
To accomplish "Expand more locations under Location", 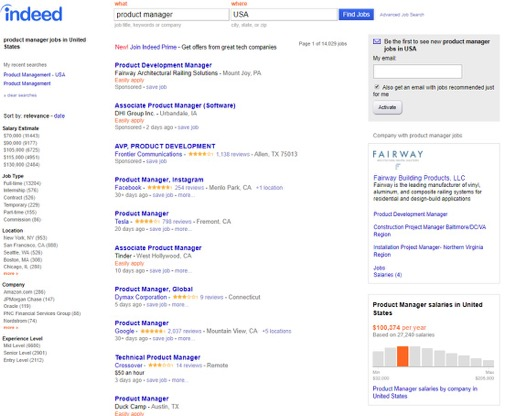I will 11,273.
